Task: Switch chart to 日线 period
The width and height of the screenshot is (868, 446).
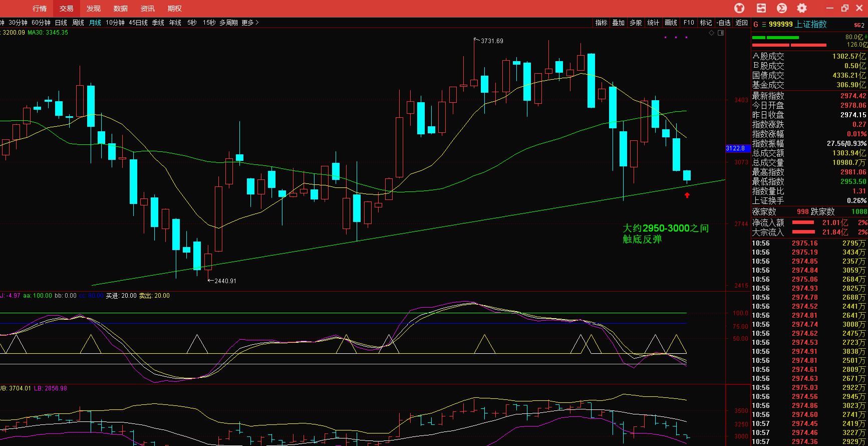Action: point(61,23)
